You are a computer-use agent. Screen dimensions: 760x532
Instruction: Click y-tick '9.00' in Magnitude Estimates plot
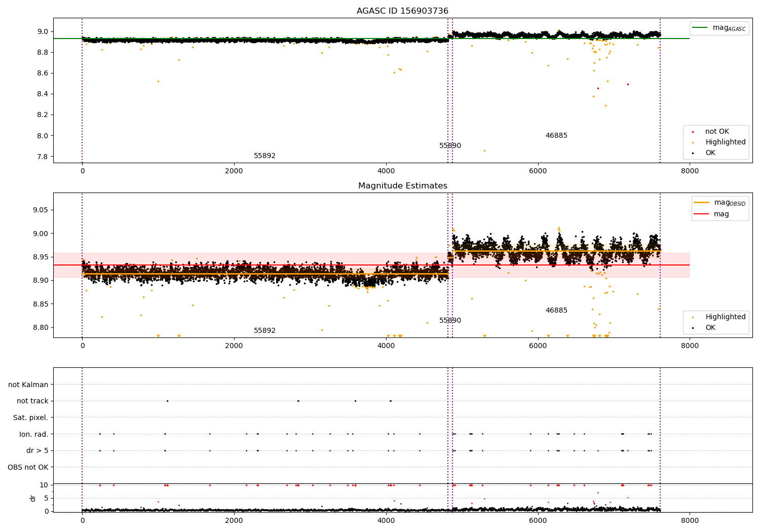pyautogui.click(x=41, y=234)
